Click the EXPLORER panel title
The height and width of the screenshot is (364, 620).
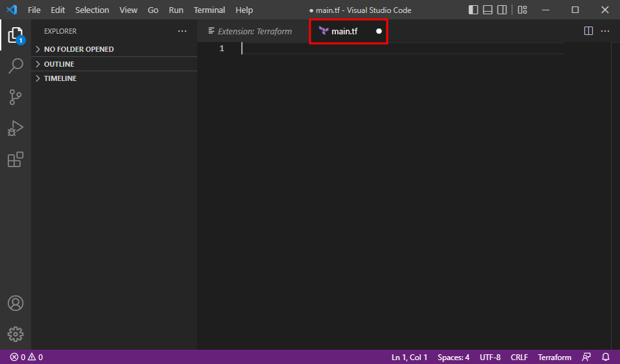tap(60, 31)
